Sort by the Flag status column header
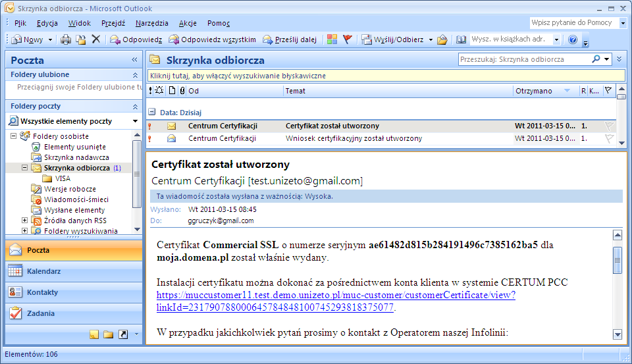 (x=608, y=91)
